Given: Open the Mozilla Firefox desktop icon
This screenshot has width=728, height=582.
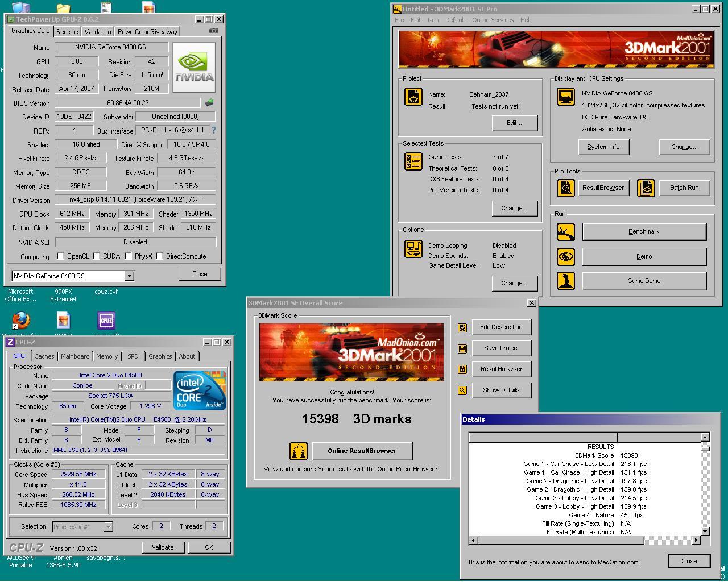Looking at the screenshot, I should pos(20,320).
